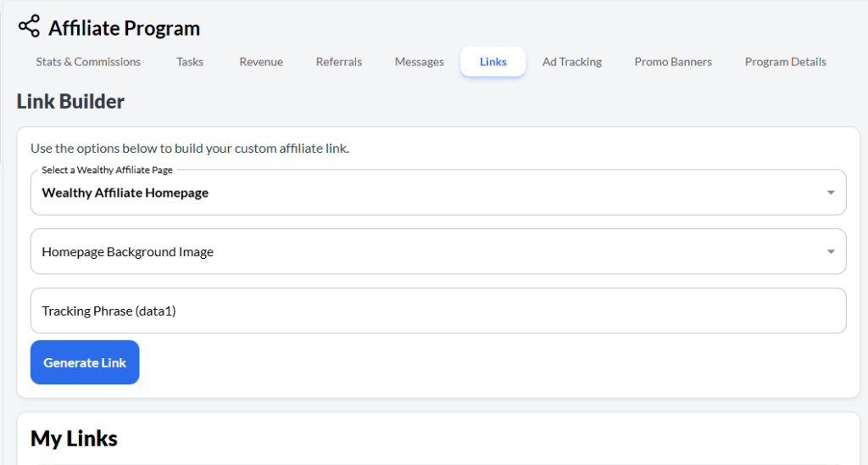View the Program Details tab

[786, 62]
